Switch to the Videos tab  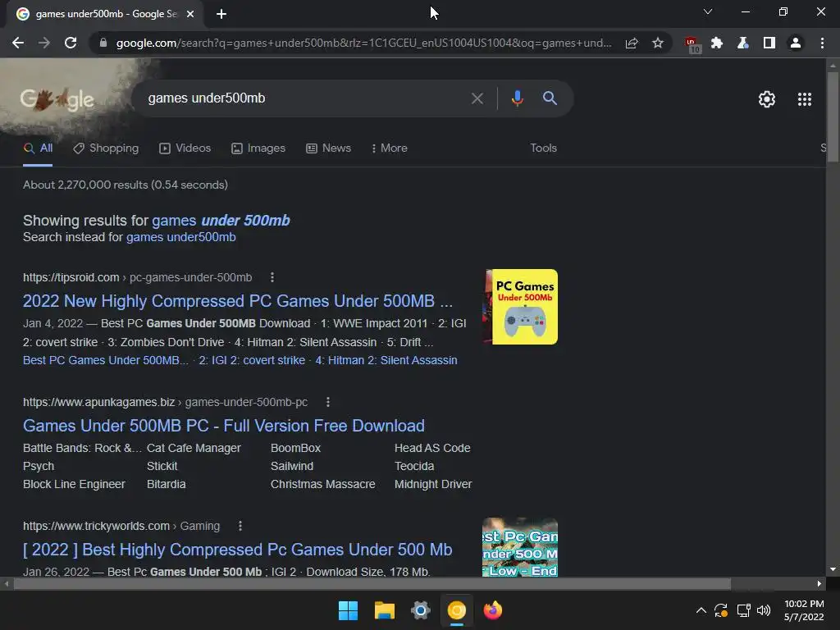[x=185, y=148]
